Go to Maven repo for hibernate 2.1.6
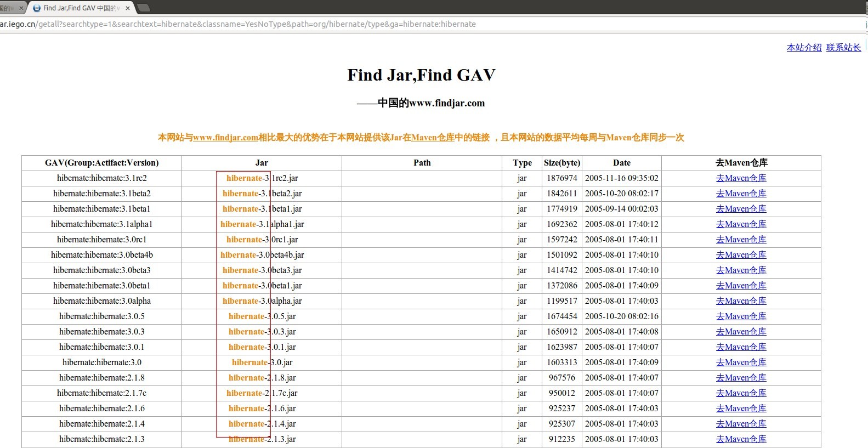 pos(741,409)
